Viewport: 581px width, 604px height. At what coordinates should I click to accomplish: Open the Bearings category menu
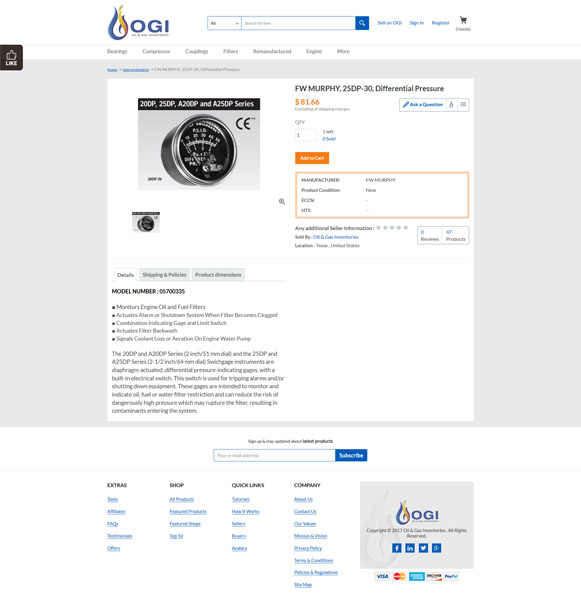coord(117,51)
